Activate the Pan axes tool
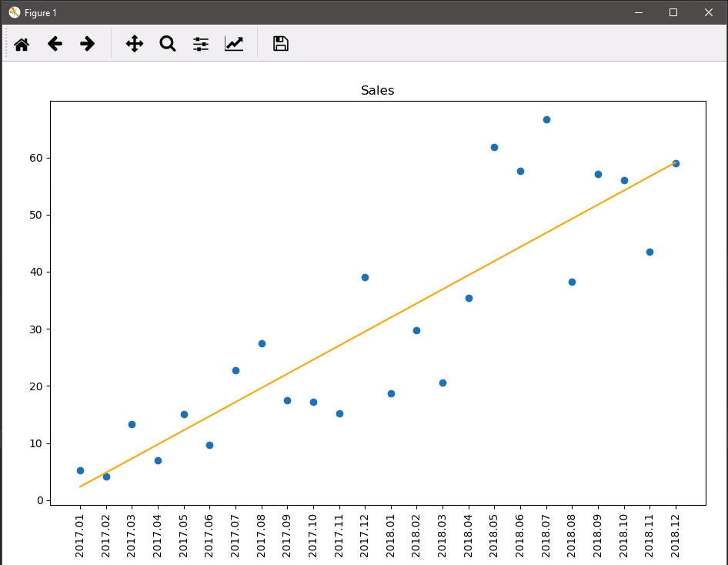The height and width of the screenshot is (565, 728). point(135,44)
